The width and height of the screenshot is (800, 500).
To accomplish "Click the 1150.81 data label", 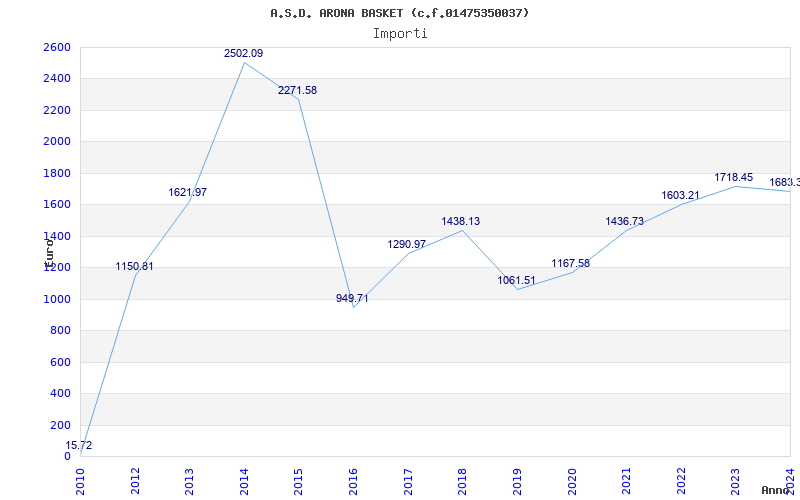I will pyautogui.click(x=134, y=266).
